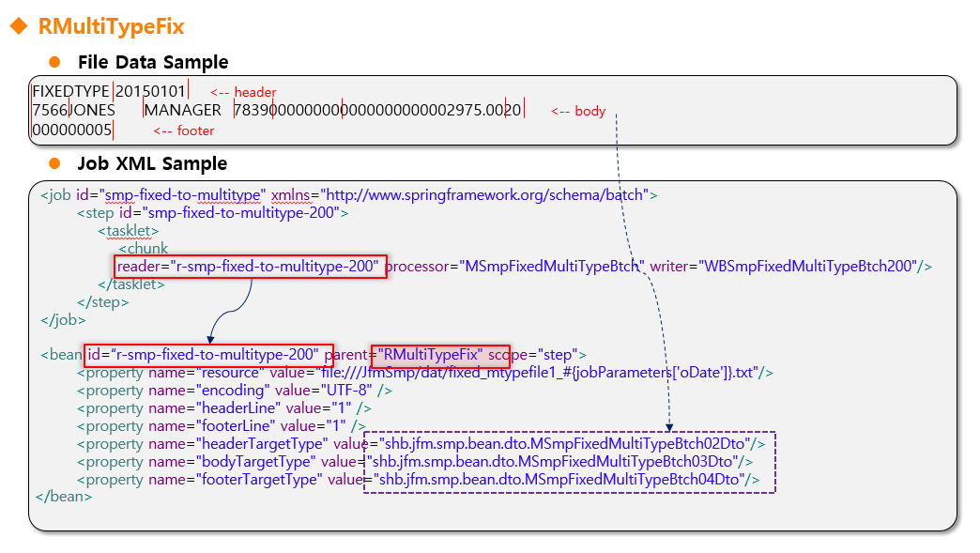The image size is (980, 553).
Task: Click the red-boxed reader attribute in chunk
Action: pos(249,267)
